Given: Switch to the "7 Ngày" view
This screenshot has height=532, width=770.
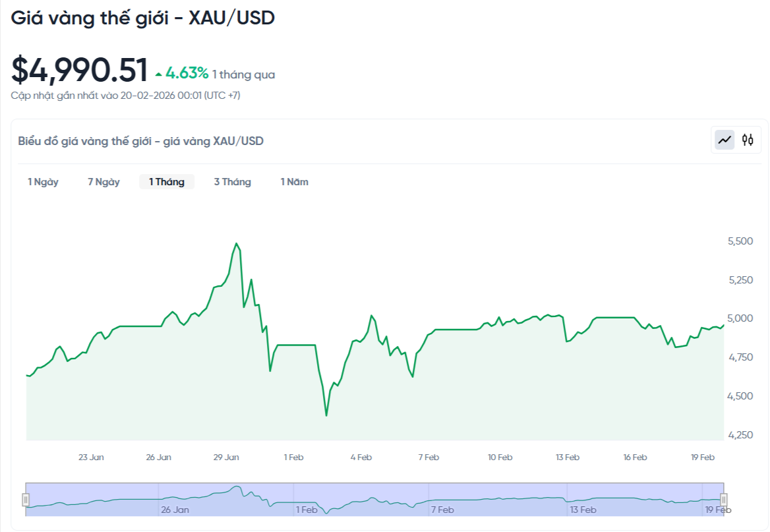Looking at the screenshot, I should 104,182.
